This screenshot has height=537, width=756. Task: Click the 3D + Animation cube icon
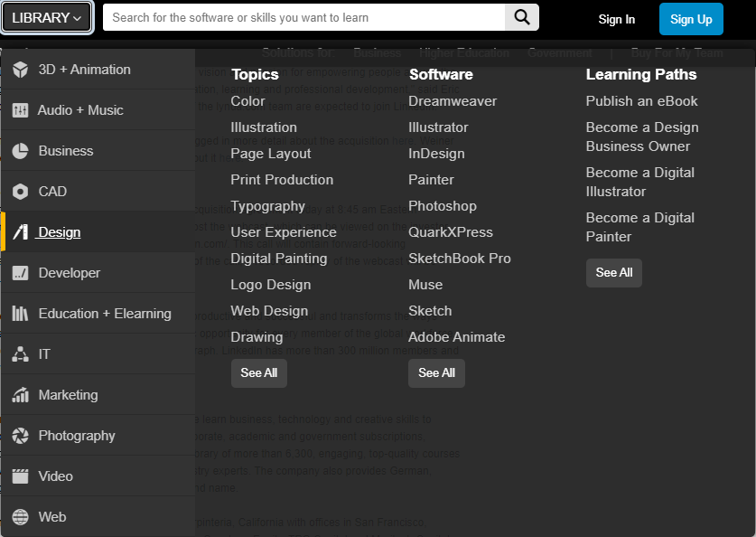(x=20, y=70)
